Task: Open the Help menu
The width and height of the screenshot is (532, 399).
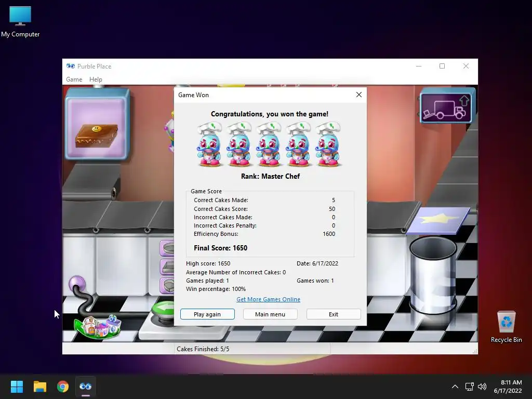Action: 96,79
